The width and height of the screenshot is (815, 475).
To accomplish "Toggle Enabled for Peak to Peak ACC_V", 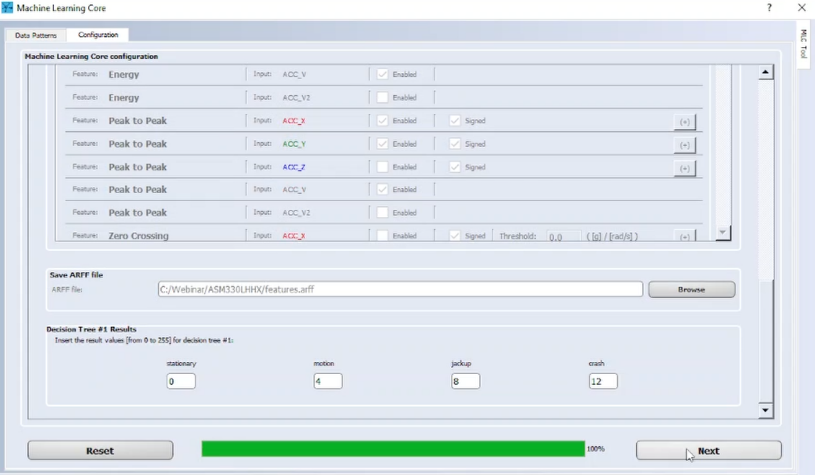I will pyautogui.click(x=383, y=190).
